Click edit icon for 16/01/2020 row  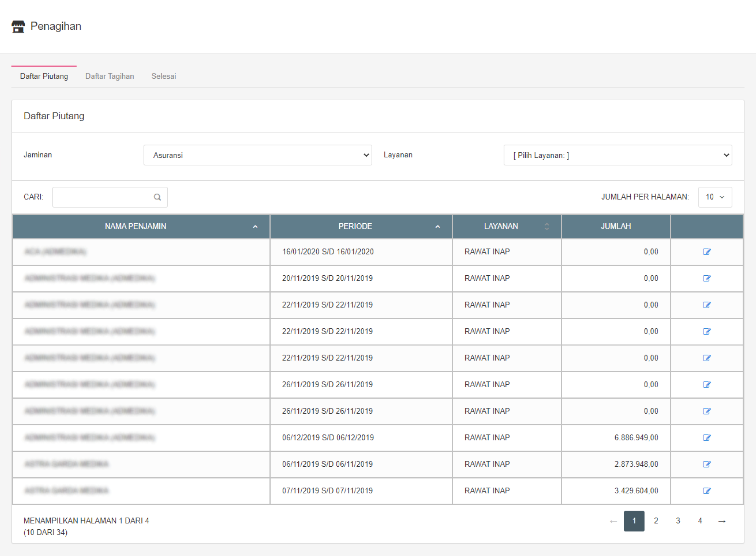point(707,252)
